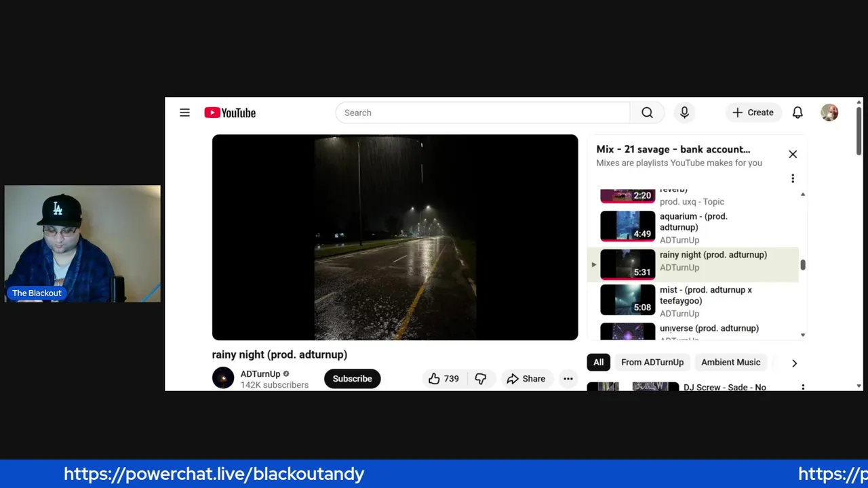Screen dimensions: 868x488
Task: Subscribe to ADTurnUp channel
Action: (353, 379)
